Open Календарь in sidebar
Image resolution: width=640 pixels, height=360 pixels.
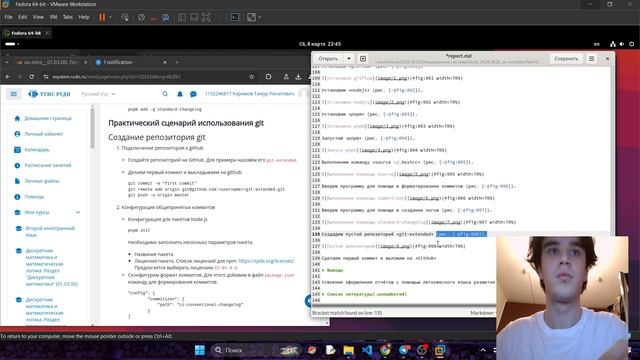click(x=37, y=150)
